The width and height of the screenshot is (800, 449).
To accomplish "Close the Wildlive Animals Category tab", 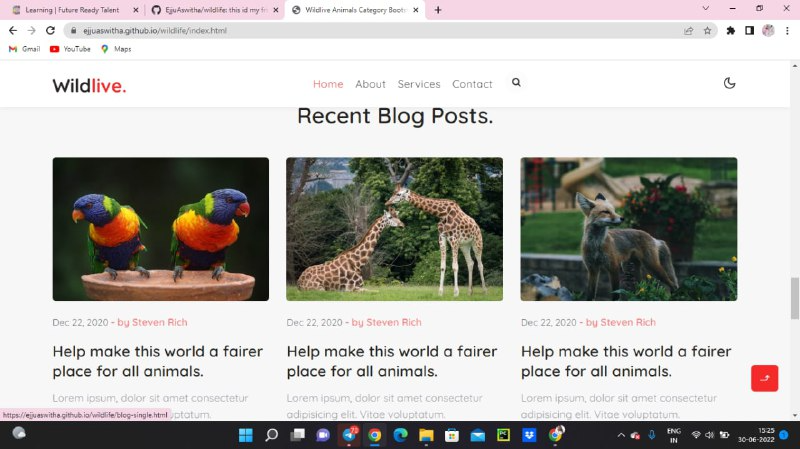I will [x=416, y=10].
